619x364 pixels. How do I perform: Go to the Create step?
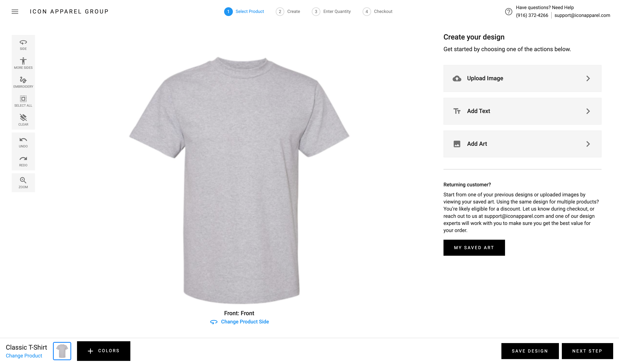pyautogui.click(x=288, y=11)
